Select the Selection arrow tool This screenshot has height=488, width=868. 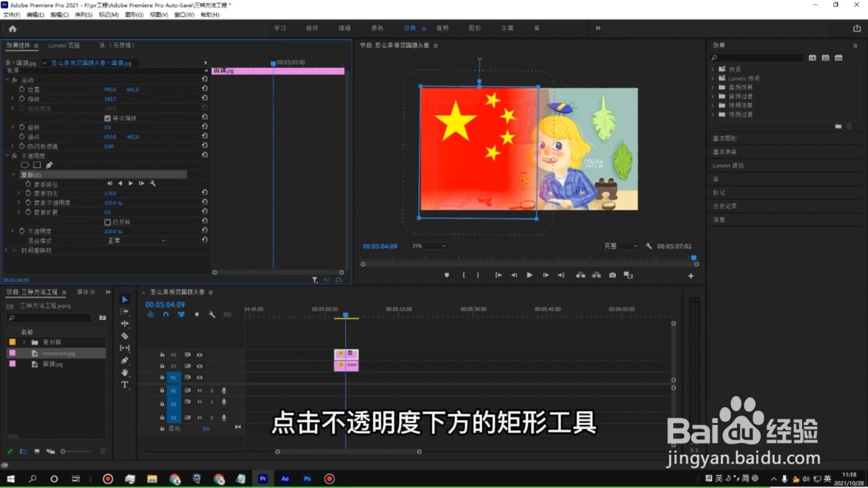point(125,299)
